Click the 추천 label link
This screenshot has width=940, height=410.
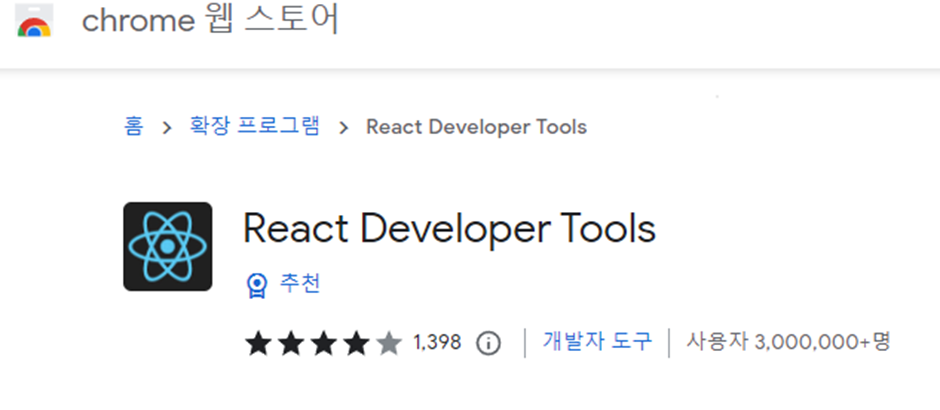(300, 284)
